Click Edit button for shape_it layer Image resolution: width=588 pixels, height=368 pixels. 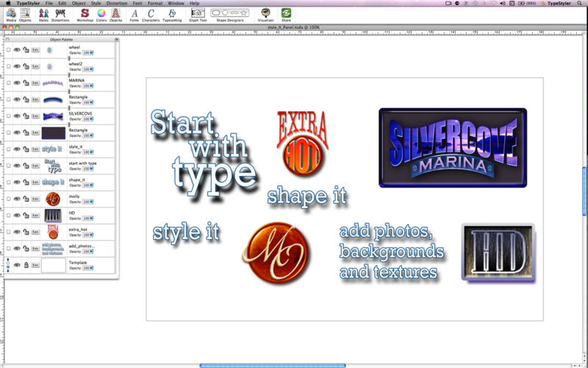tap(35, 183)
